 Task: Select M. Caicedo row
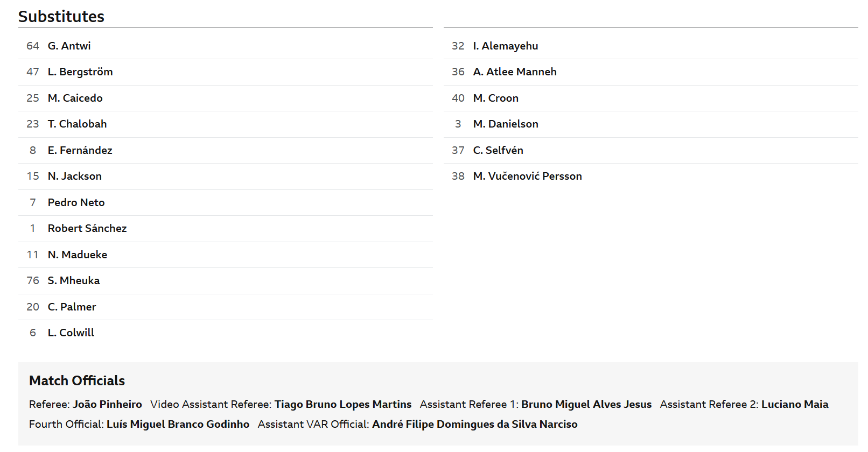coord(225,98)
